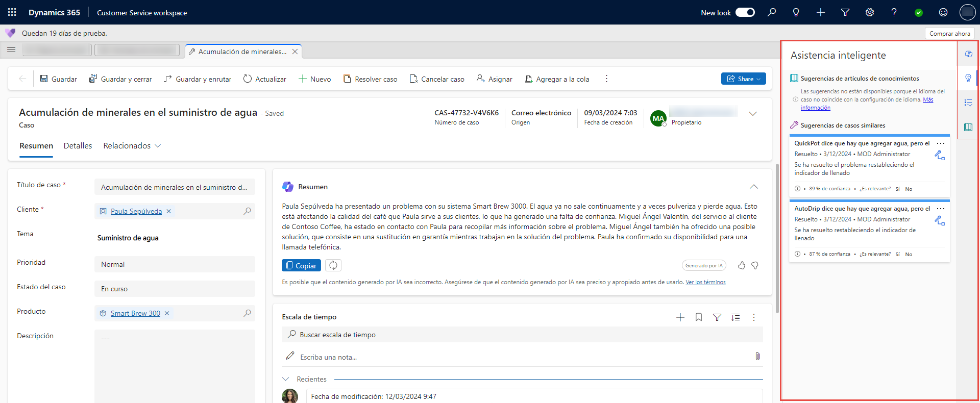This screenshot has width=980, height=403.
Task: Click the Copiar button
Action: point(301,265)
